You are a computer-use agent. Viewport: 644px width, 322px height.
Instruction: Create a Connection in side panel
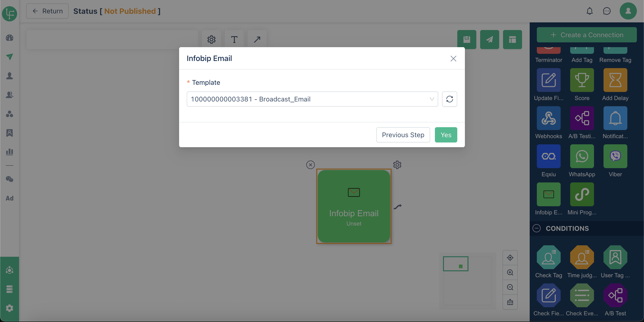coord(586,35)
